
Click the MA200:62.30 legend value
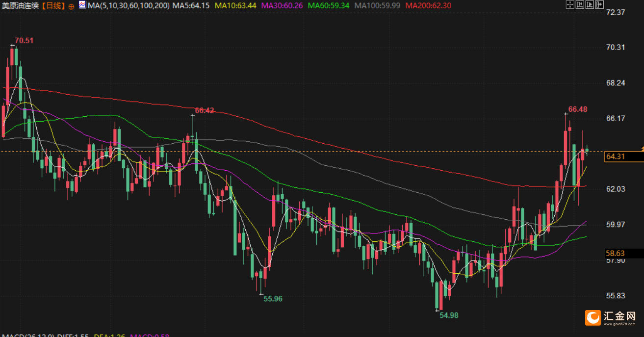428,6
